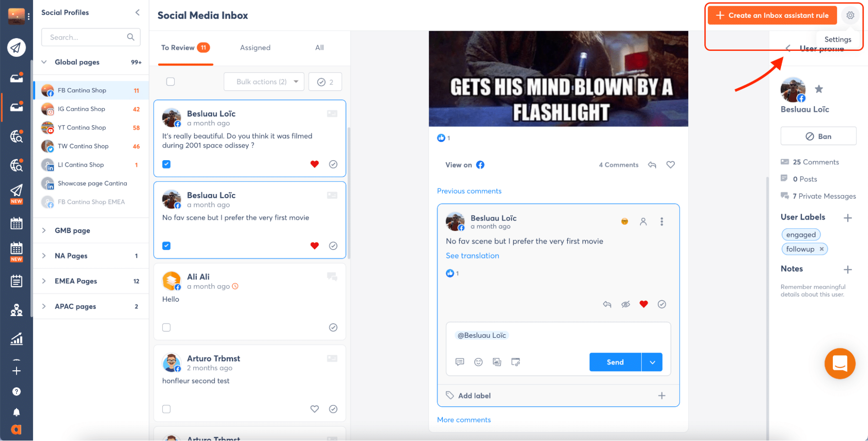Expand the APAC pages group

point(44,306)
